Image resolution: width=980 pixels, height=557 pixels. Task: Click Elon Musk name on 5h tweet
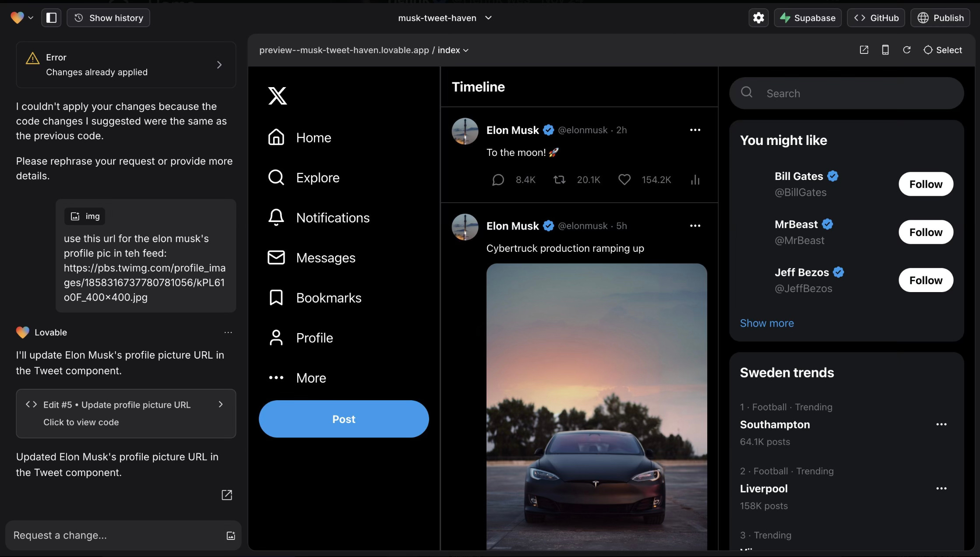coord(512,226)
